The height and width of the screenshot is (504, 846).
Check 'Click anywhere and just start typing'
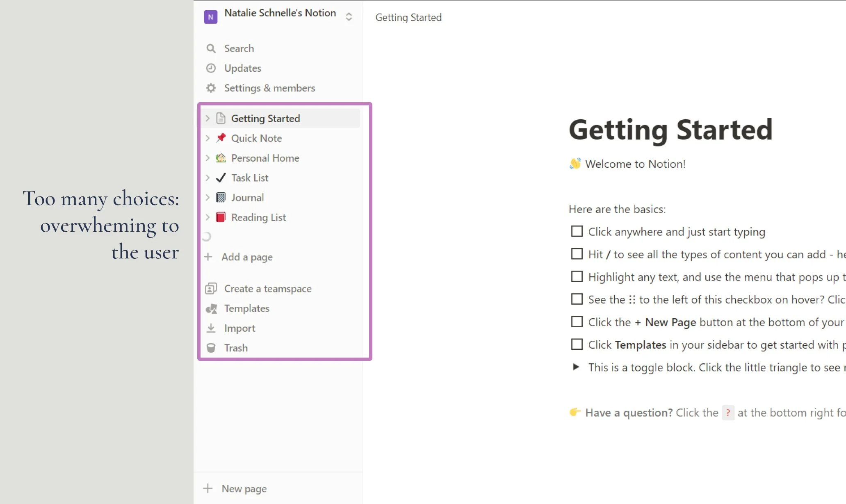click(577, 231)
